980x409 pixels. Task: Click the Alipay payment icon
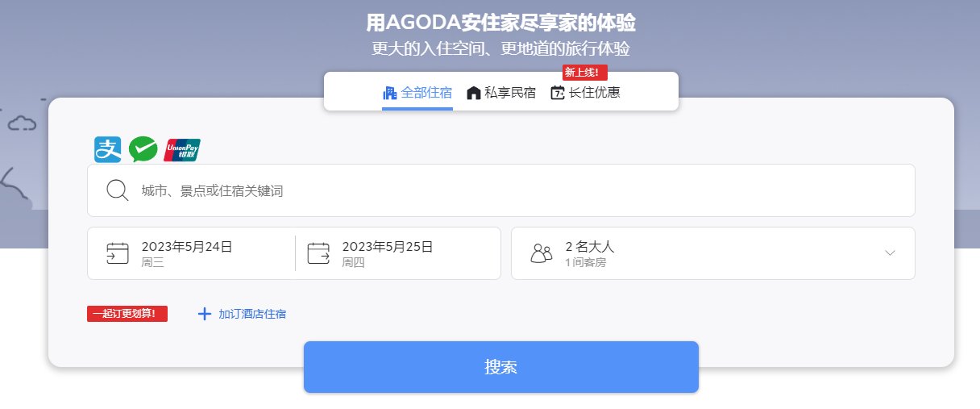(108, 149)
